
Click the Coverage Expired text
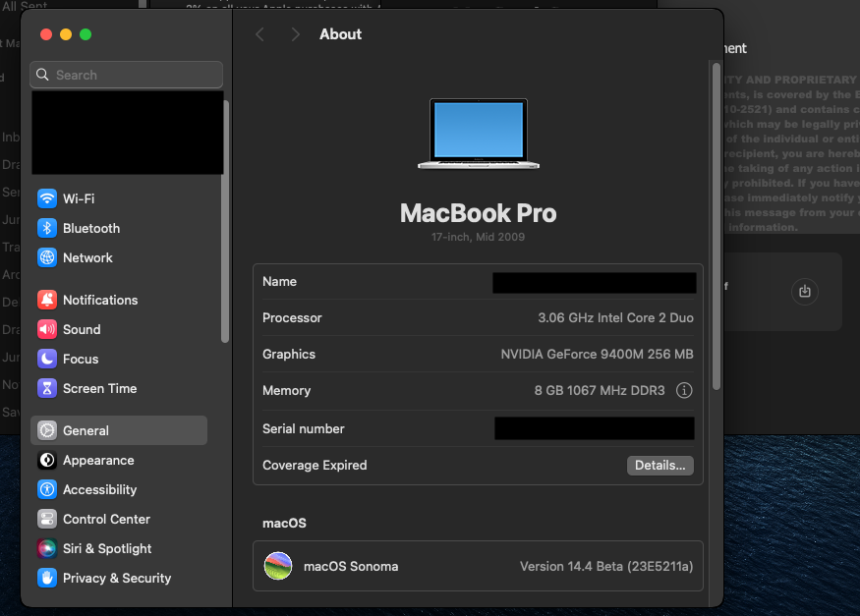click(315, 466)
